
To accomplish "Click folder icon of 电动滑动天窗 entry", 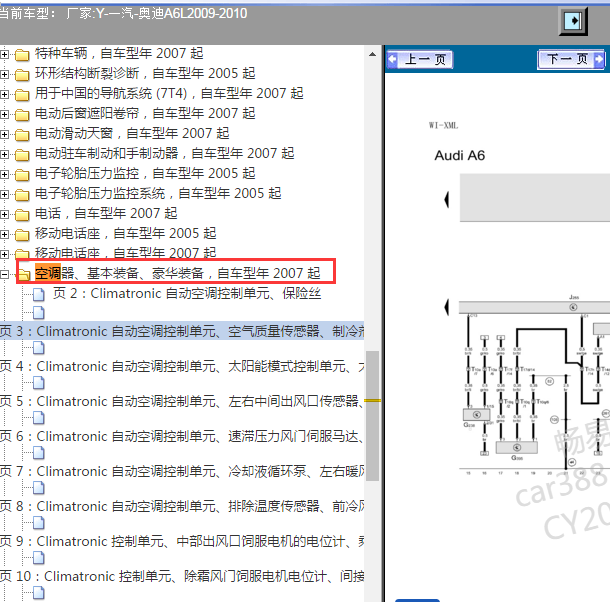I will coord(22,135).
